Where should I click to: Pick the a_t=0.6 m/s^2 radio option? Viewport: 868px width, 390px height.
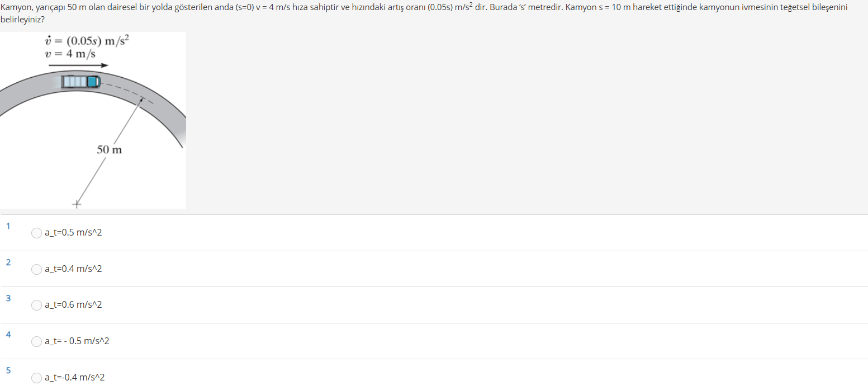(x=37, y=305)
